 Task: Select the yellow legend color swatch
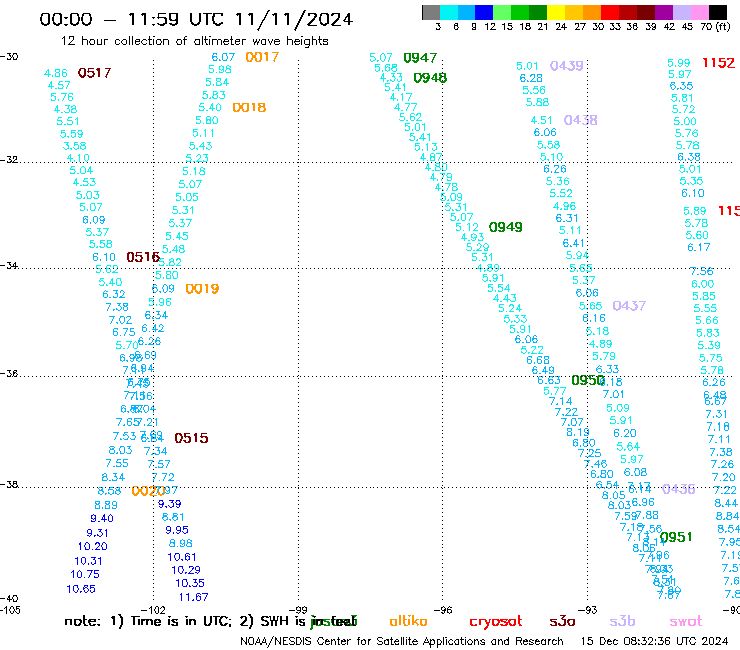tap(556, 12)
